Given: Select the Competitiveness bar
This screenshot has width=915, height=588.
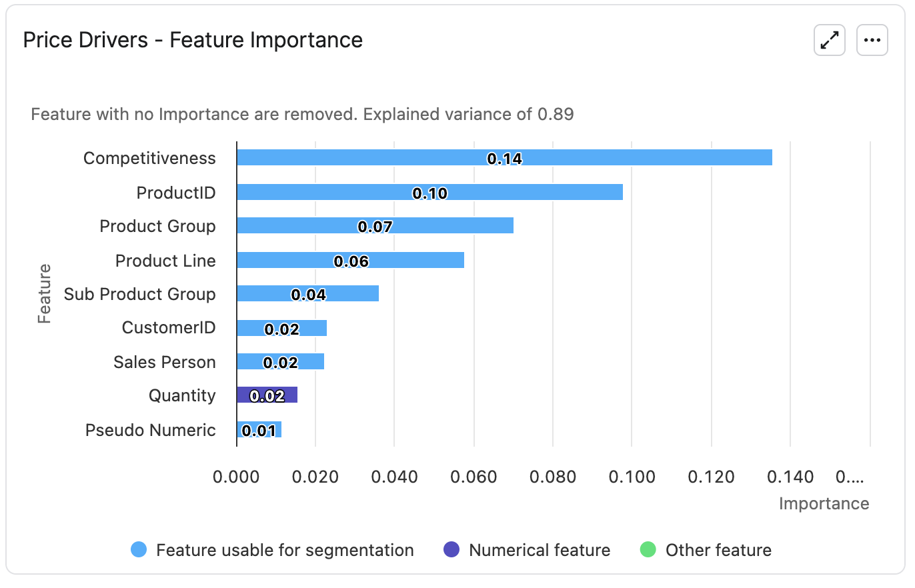Looking at the screenshot, I should (x=504, y=157).
